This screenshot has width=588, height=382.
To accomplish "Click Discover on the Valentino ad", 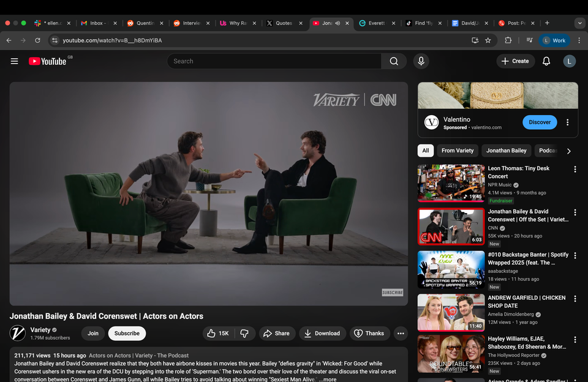I will click(x=540, y=122).
